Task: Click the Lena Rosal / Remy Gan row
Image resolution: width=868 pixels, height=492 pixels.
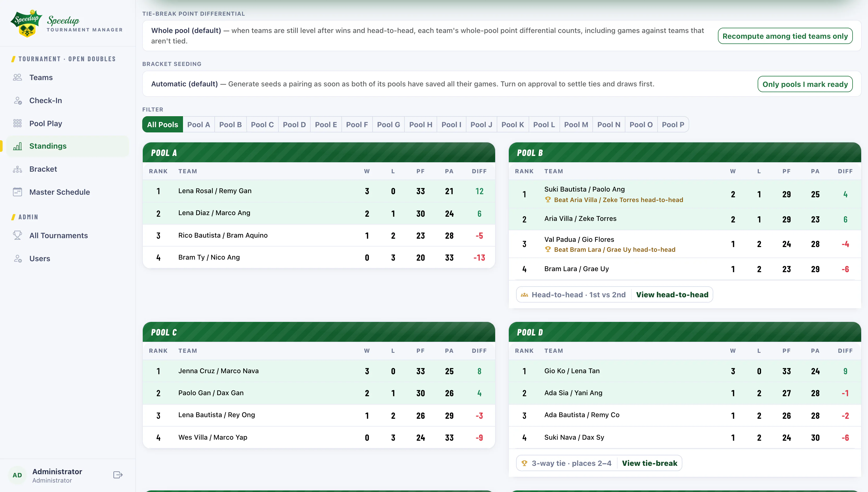Action: [319, 191]
